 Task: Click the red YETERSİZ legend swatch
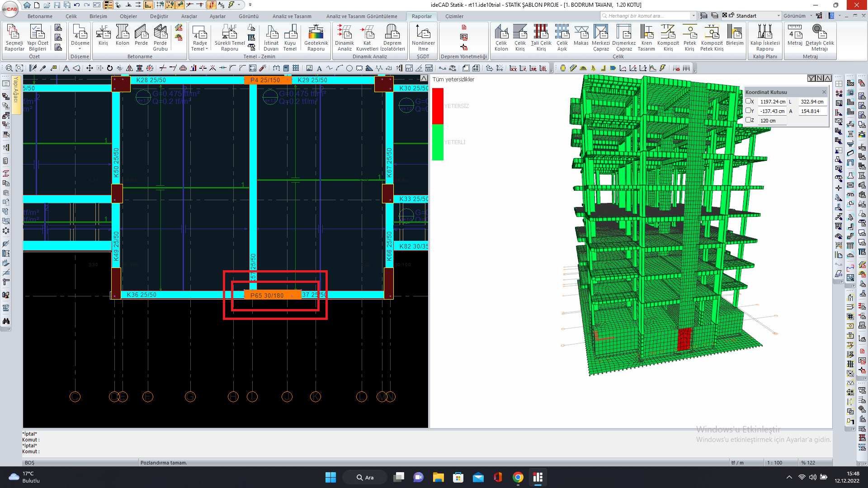(438, 106)
